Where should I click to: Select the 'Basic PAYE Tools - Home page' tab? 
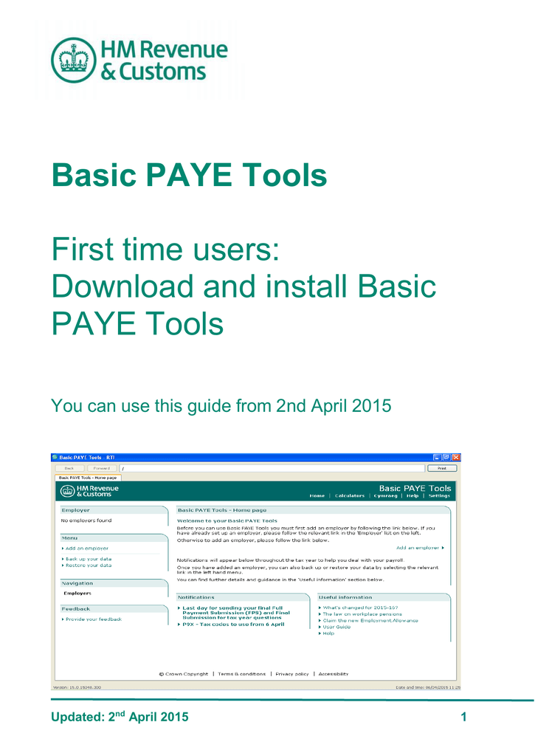(x=88, y=478)
